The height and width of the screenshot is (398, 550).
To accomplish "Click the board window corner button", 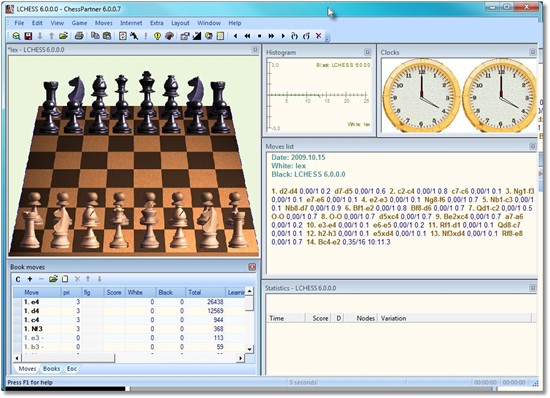I will point(255,50).
